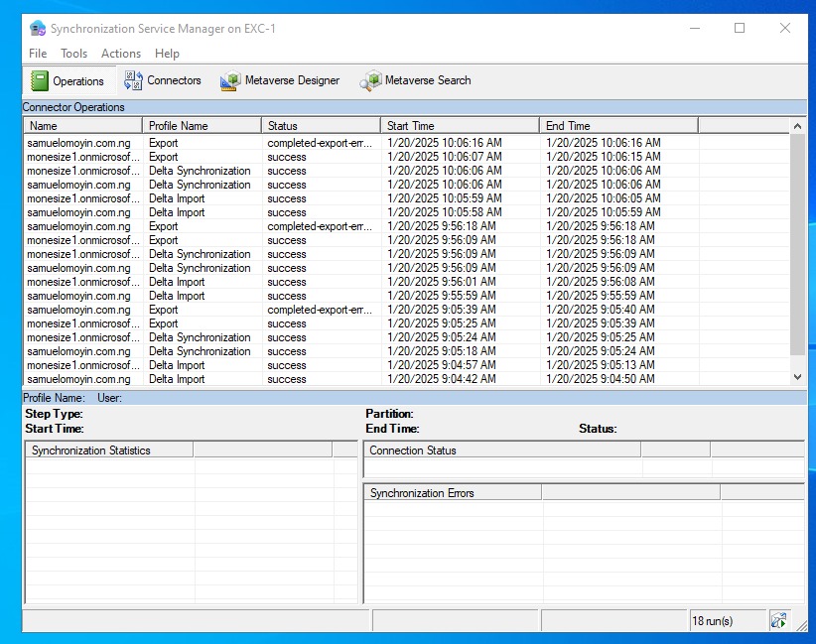Click the End Time cell 9:05:13 AM
The image size is (816, 644).
click(600, 365)
